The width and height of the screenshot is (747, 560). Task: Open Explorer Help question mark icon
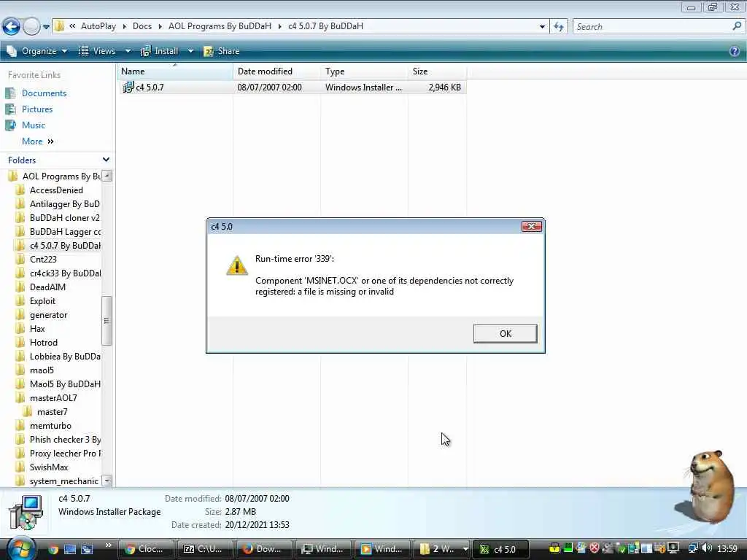click(735, 51)
